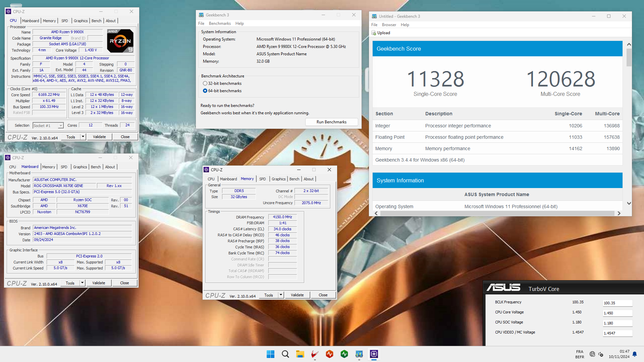Click the orange hexagon pulse taskbar icon
This screenshot has width=644, height=362.
point(329,354)
